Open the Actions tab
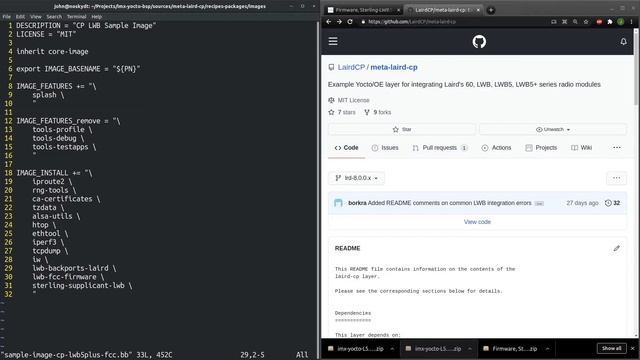Image resolution: width=640 pixels, height=360 pixels. click(x=496, y=148)
